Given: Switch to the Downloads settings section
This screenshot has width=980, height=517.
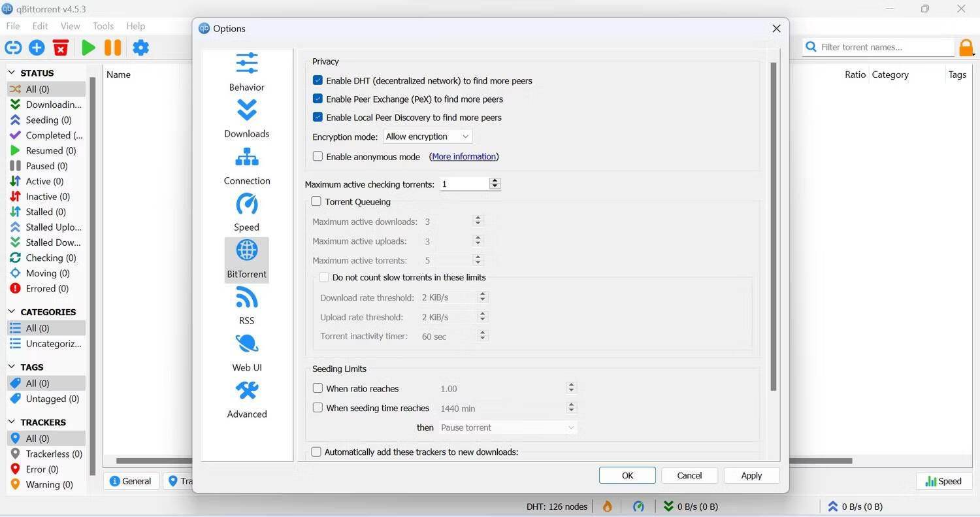Looking at the screenshot, I should pos(246,119).
